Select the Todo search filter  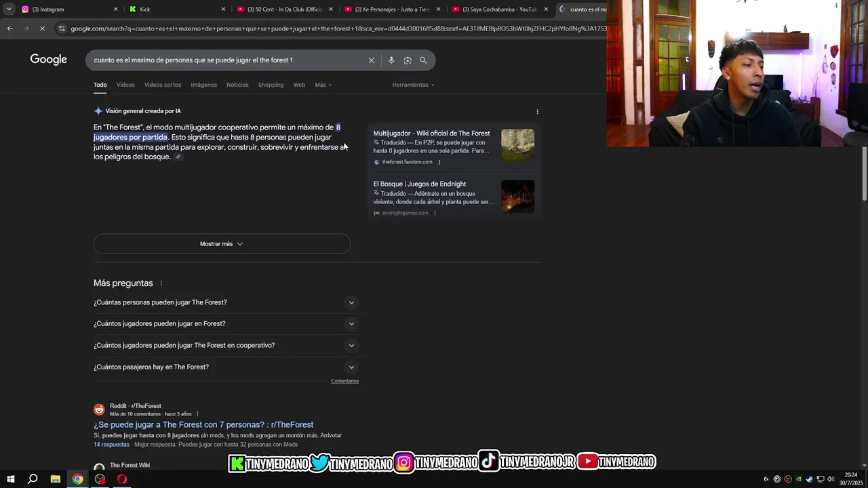[100, 85]
